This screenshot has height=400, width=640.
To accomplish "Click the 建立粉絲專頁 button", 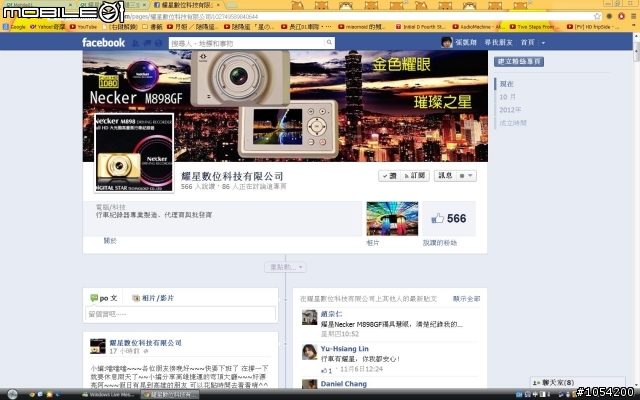I will [519, 62].
